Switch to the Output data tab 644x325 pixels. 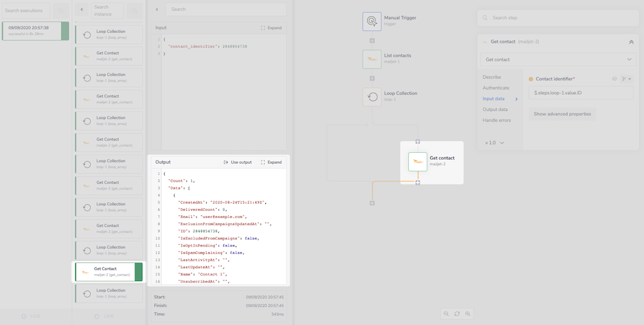tap(495, 110)
